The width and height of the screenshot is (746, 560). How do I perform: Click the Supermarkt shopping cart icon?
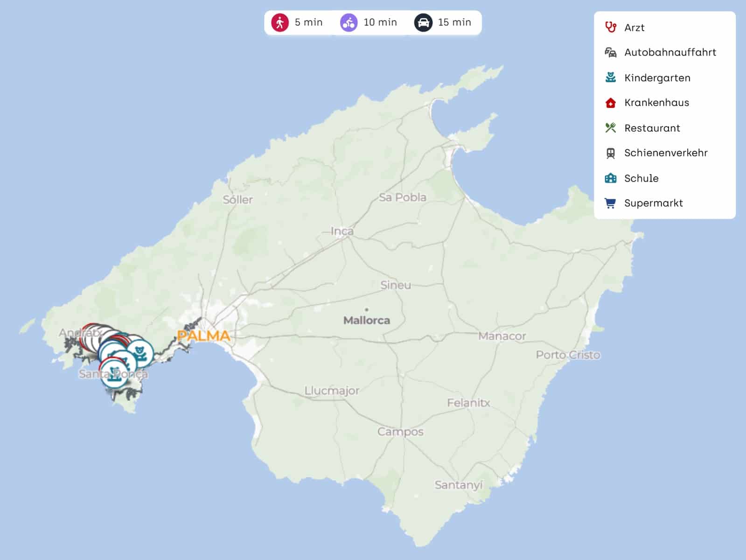coord(610,203)
